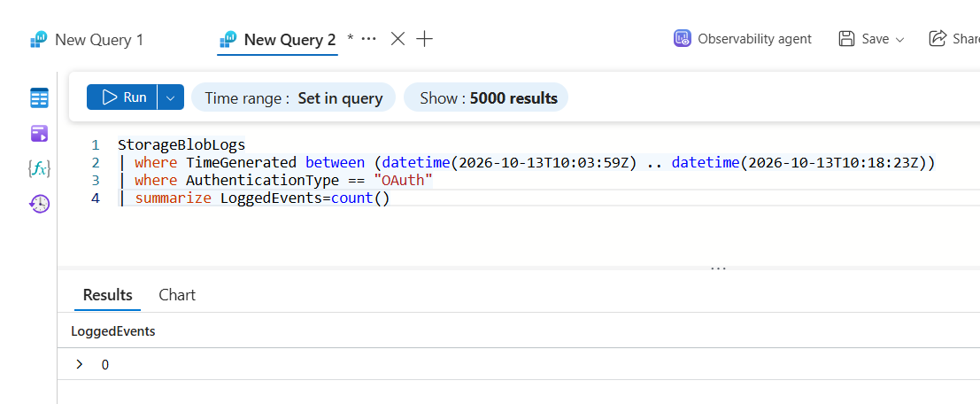Open the Run button dropdown arrow

point(171,97)
